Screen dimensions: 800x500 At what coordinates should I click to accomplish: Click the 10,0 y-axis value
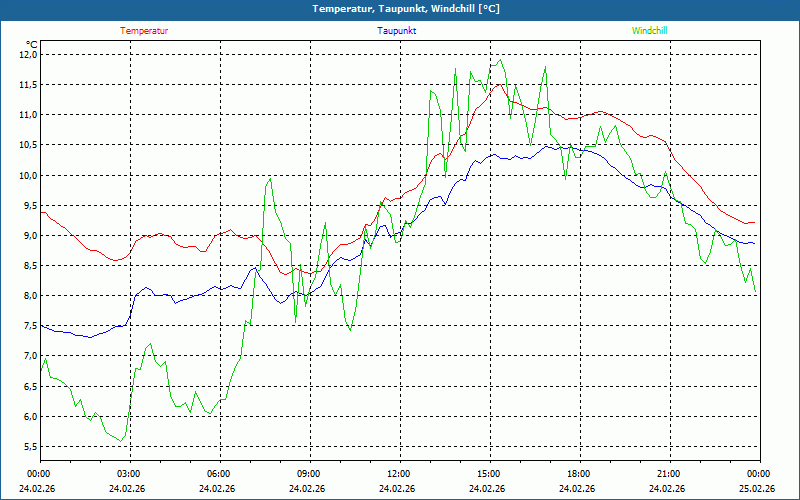27,175
